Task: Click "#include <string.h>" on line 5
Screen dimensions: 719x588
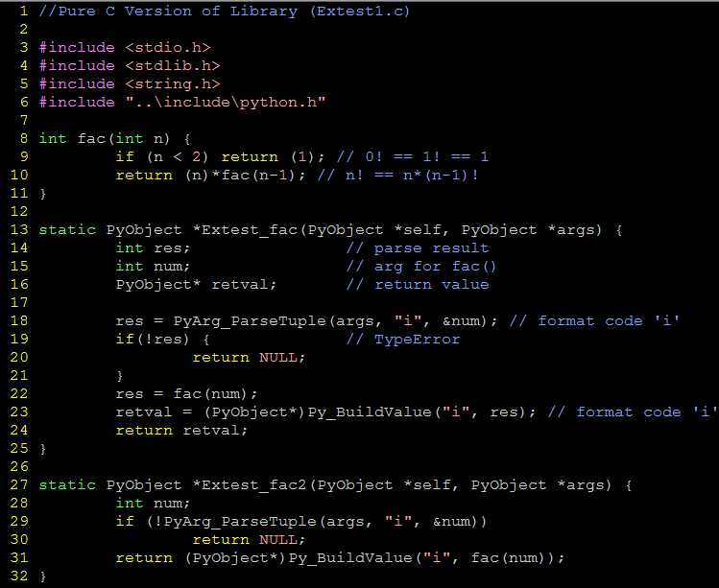Action: coord(130,84)
